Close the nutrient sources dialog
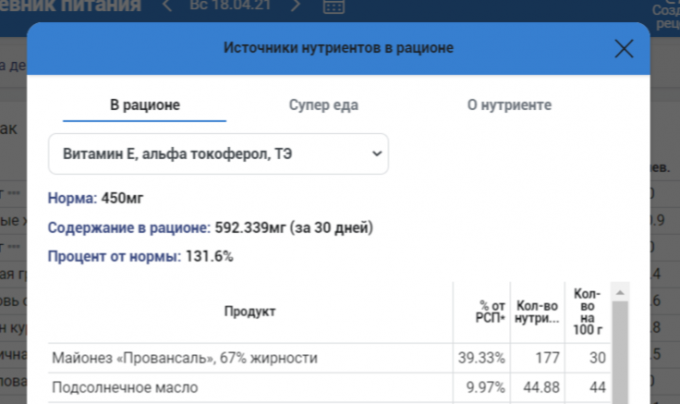The image size is (680, 404). 624,49
